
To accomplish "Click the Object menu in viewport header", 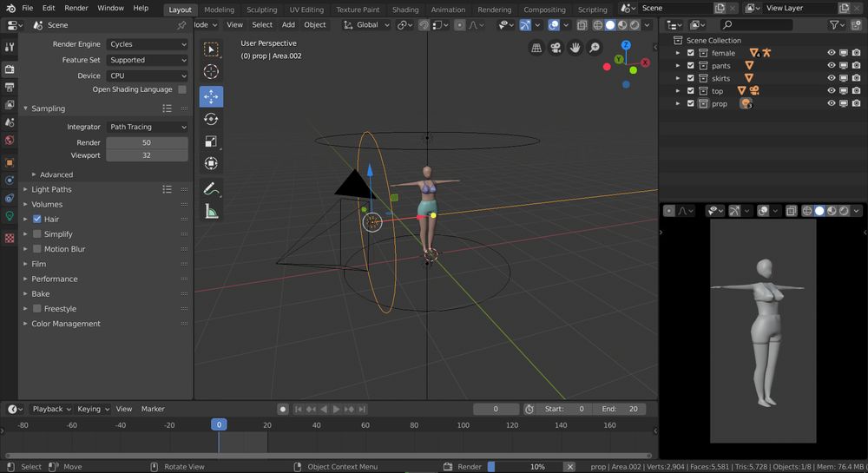I will click(x=315, y=25).
